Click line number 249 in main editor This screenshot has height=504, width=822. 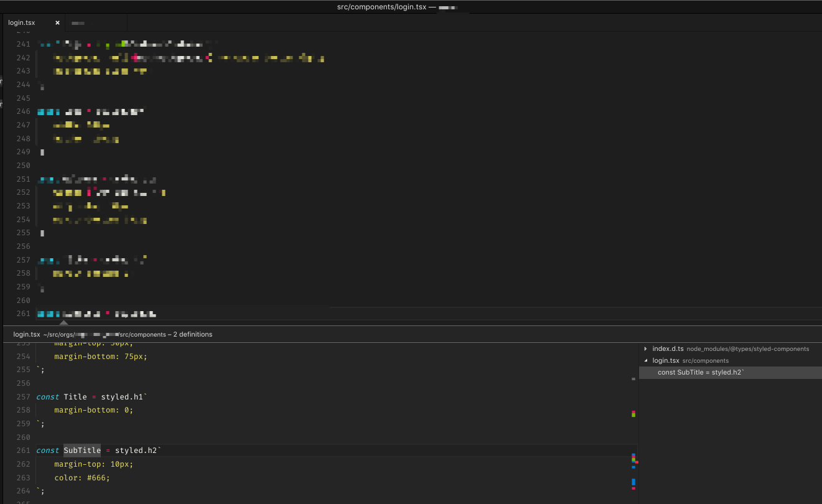23,152
